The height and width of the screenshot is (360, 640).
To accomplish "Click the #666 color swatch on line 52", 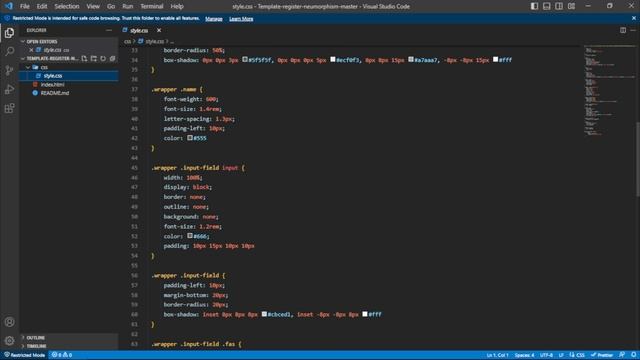I will 190,236.
